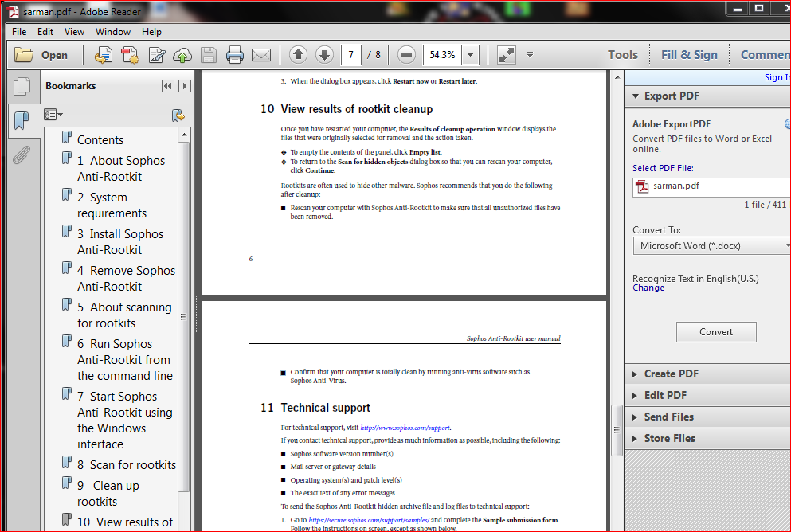
Task: Open the Bookmarks options dropdown menu
Action: pos(53,115)
